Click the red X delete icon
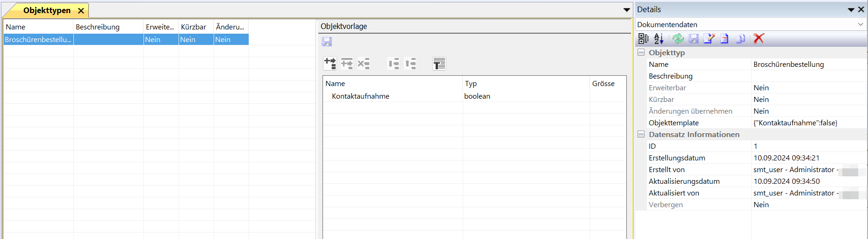This screenshot has height=239, width=868. [759, 39]
